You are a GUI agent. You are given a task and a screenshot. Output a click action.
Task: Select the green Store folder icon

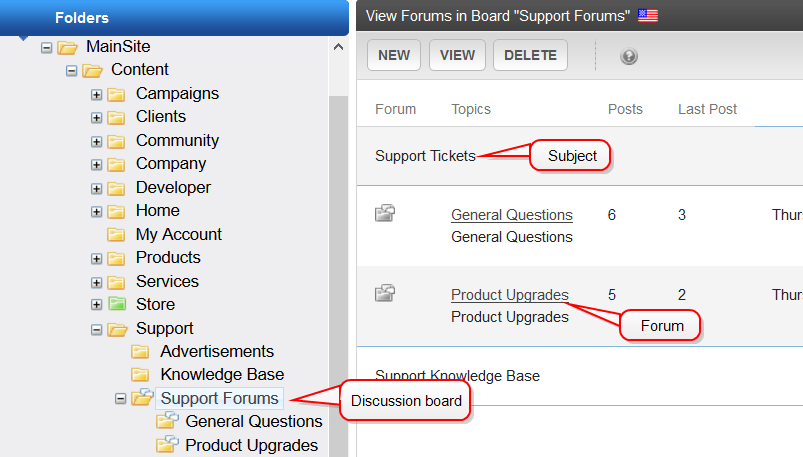pos(117,304)
